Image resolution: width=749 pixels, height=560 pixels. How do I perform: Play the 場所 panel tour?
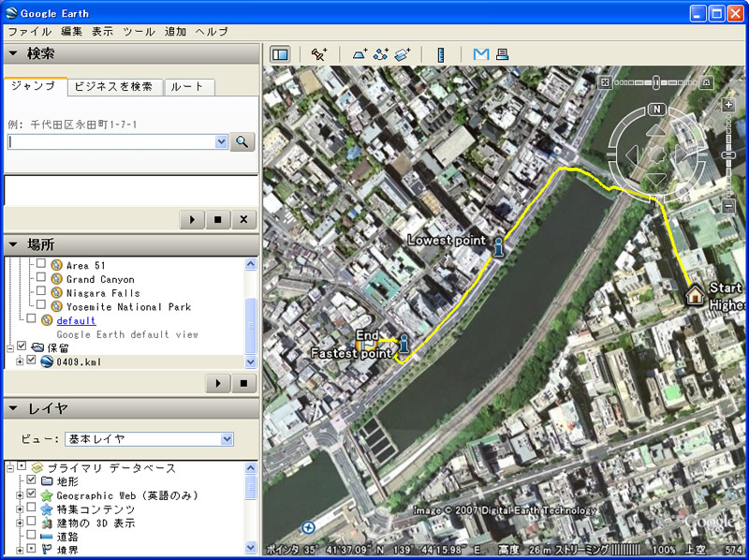coord(218,383)
